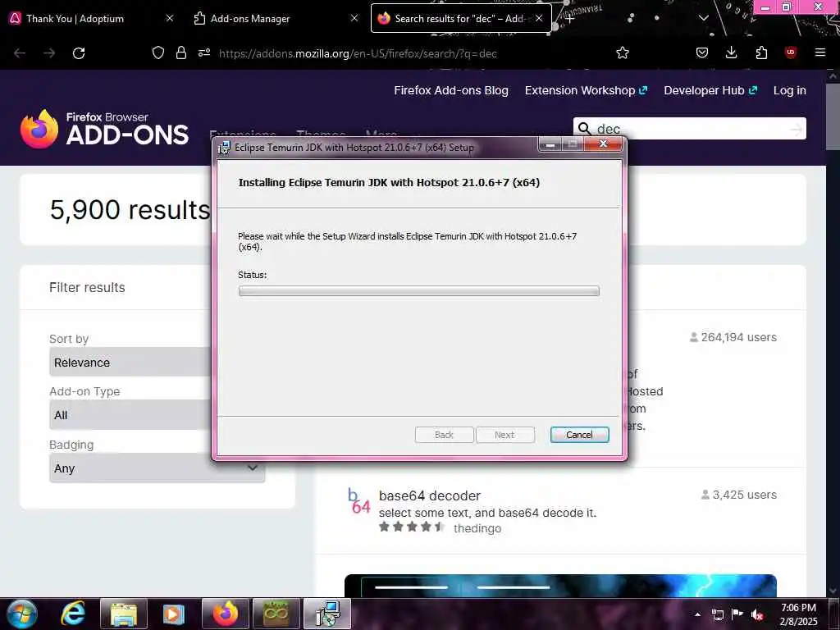Open the Action Center flag icon
Viewport: 840px width, 630px height.
[x=737, y=614]
